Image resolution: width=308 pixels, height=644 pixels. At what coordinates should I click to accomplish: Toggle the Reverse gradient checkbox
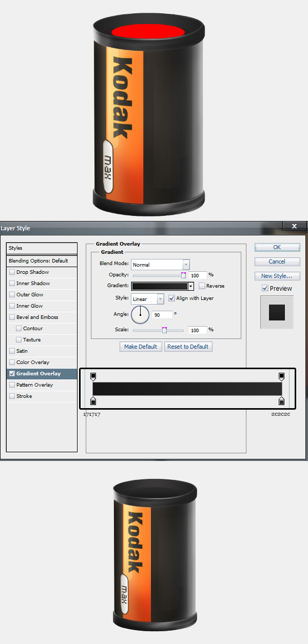[x=202, y=286]
